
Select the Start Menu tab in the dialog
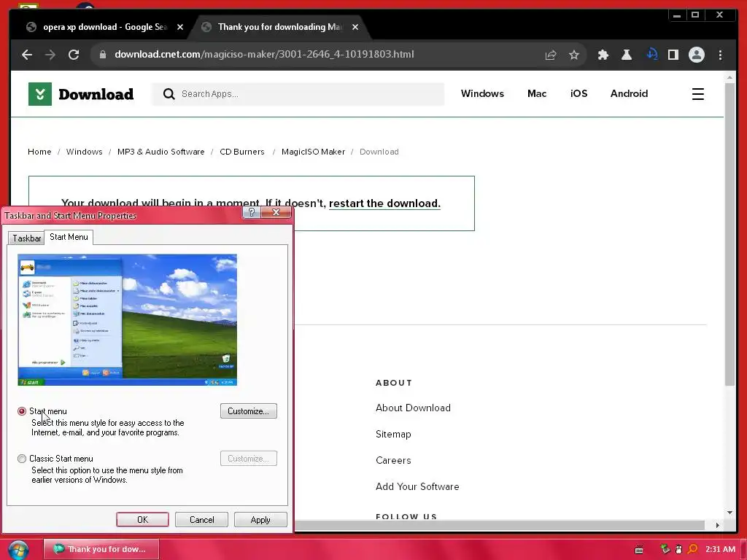(69, 237)
